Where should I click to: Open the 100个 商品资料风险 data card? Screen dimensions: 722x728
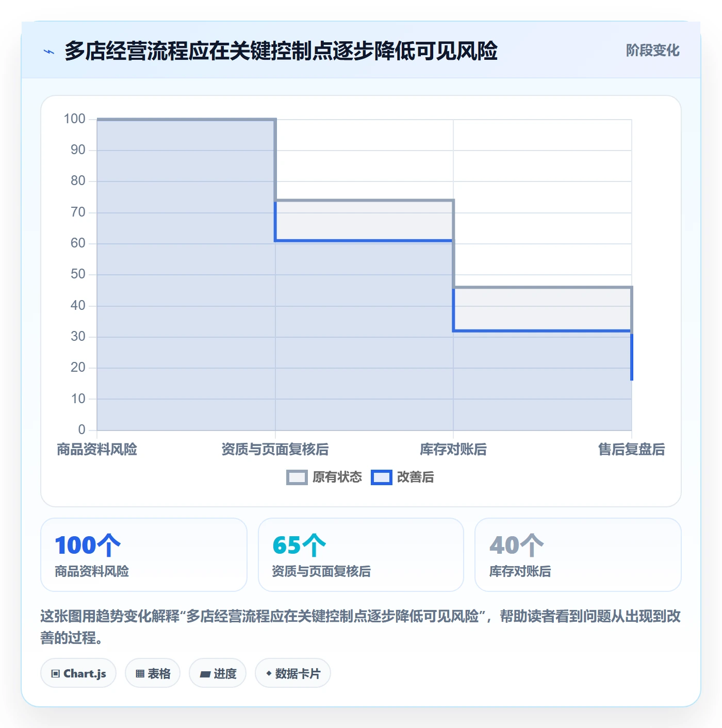[x=144, y=555]
